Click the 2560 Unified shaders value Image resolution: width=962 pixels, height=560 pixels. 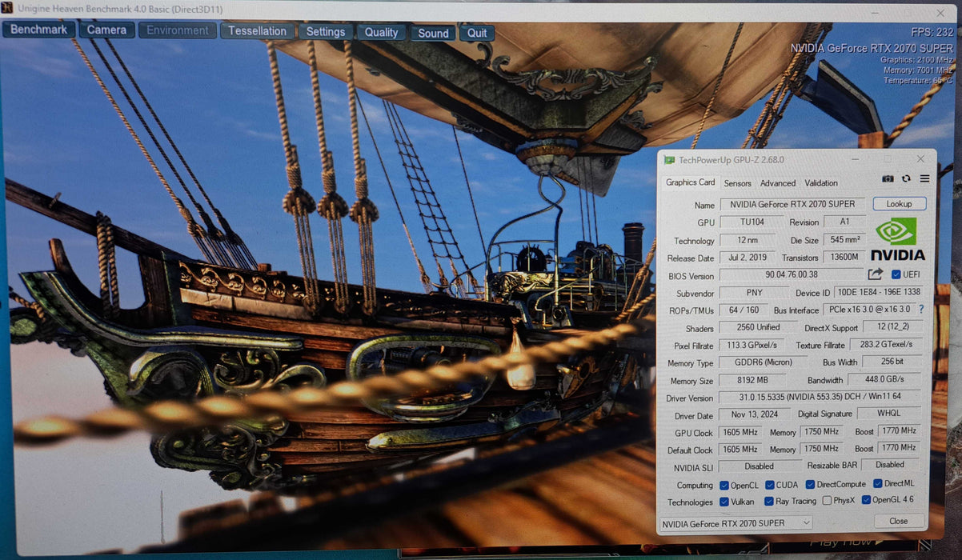click(x=758, y=327)
